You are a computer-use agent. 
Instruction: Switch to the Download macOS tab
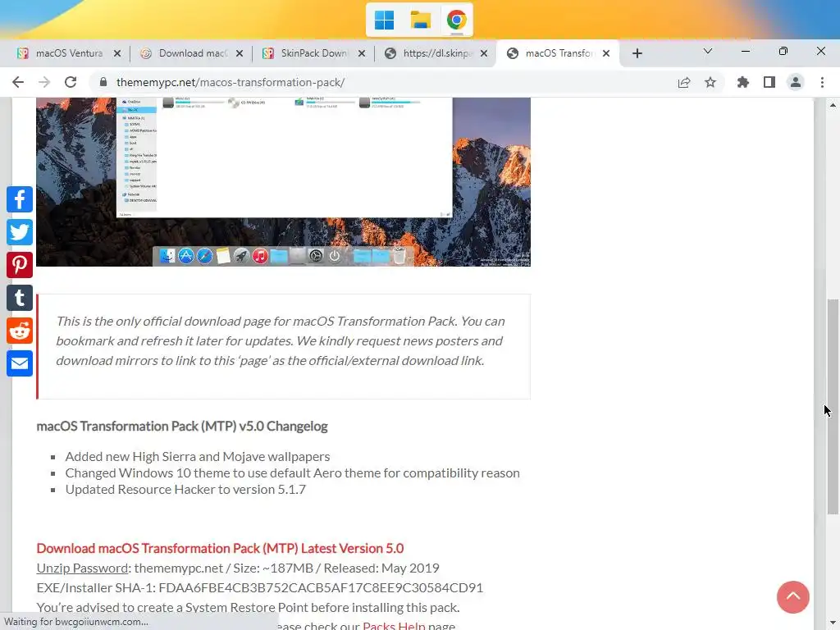(194, 53)
